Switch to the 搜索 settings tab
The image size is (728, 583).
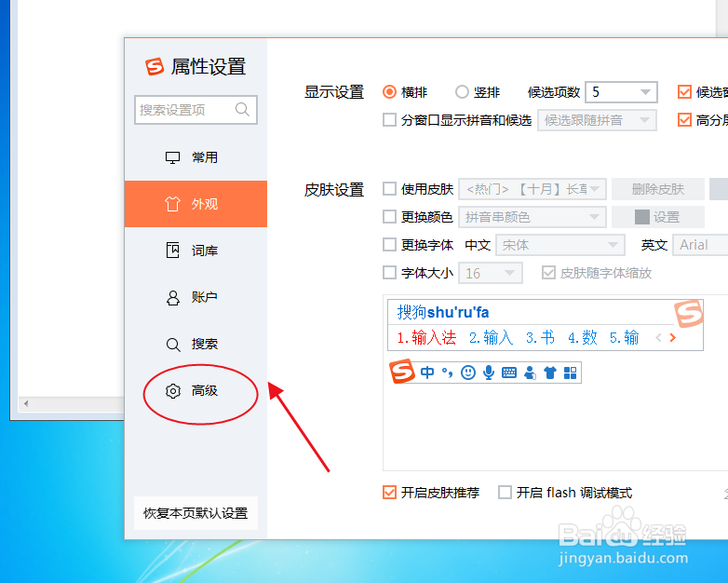(195, 345)
